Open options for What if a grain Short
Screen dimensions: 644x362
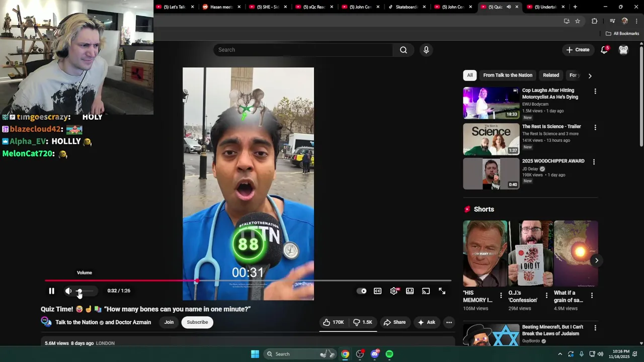592,296
